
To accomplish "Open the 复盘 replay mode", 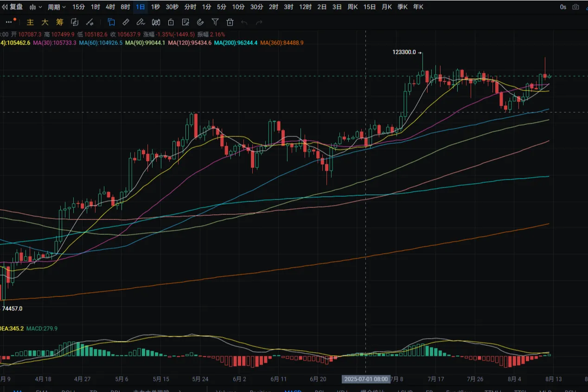I will 13,7.
